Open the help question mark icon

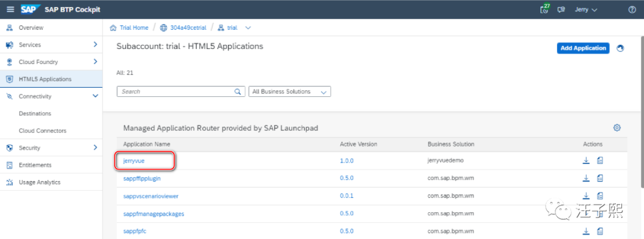point(632,10)
